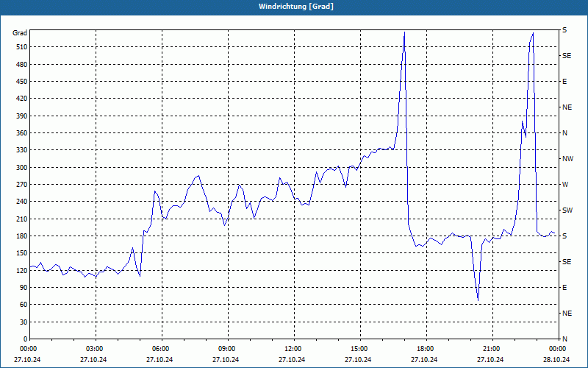588x368 pixels.
Task: Click the 270 value on the Grad axis
Action: [22, 185]
